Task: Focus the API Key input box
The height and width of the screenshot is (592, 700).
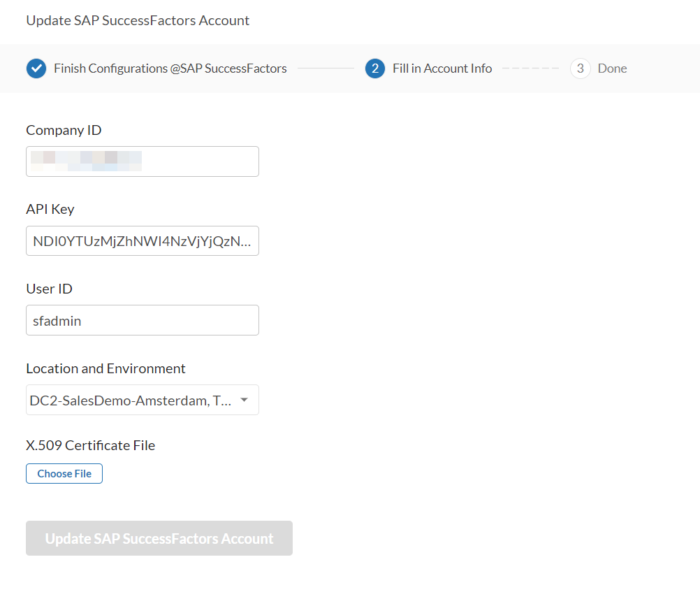Action: [142, 240]
